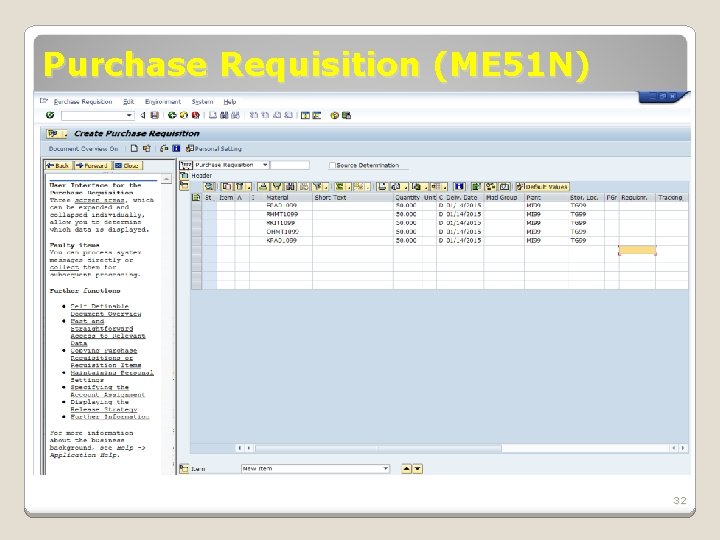Click the next item down-arrow button
The width and height of the screenshot is (720, 540).
coord(417,469)
